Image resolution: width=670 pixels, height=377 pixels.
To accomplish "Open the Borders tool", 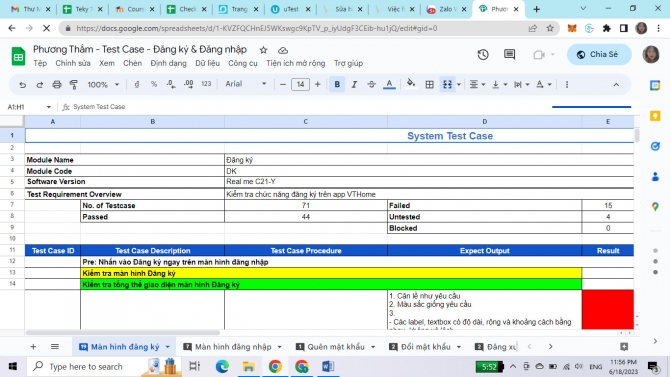I will pos(429,85).
